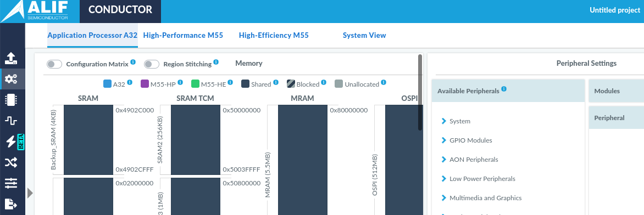Click address label 0x4902C000
Screen dimensions: 644x215
135,110
